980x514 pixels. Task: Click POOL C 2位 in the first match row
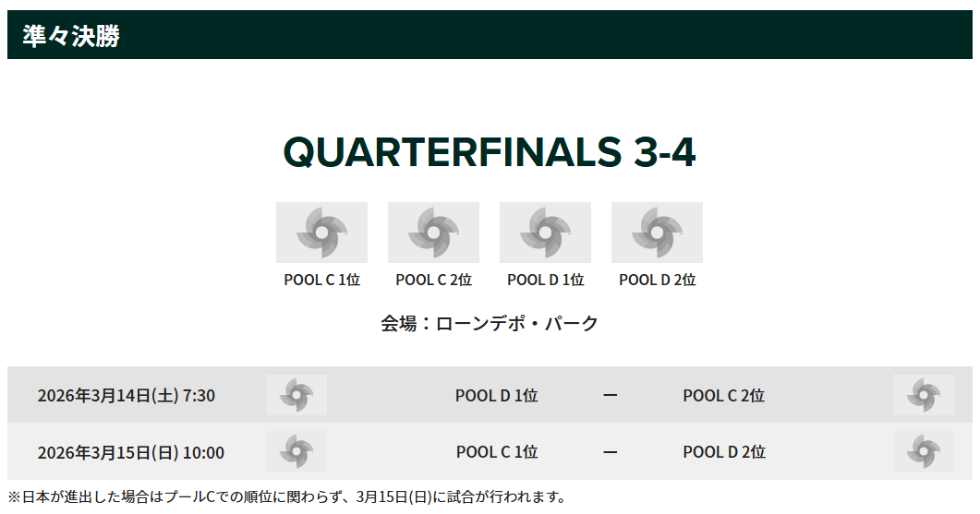pos(724,395)
